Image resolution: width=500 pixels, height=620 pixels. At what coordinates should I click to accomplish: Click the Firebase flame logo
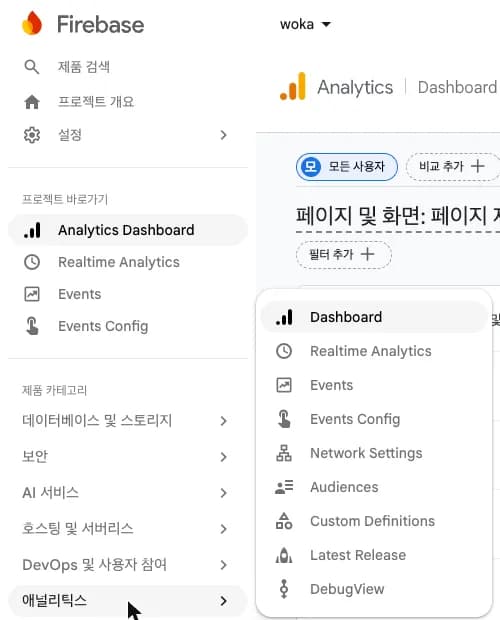pyautogui.click(x=32, y=23)
